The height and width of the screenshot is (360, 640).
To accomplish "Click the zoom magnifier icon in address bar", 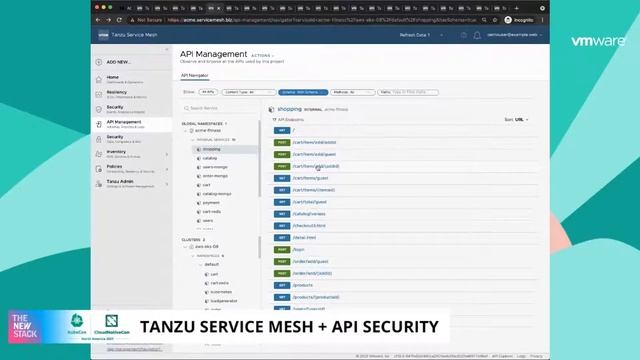I will tap(484, 20).
